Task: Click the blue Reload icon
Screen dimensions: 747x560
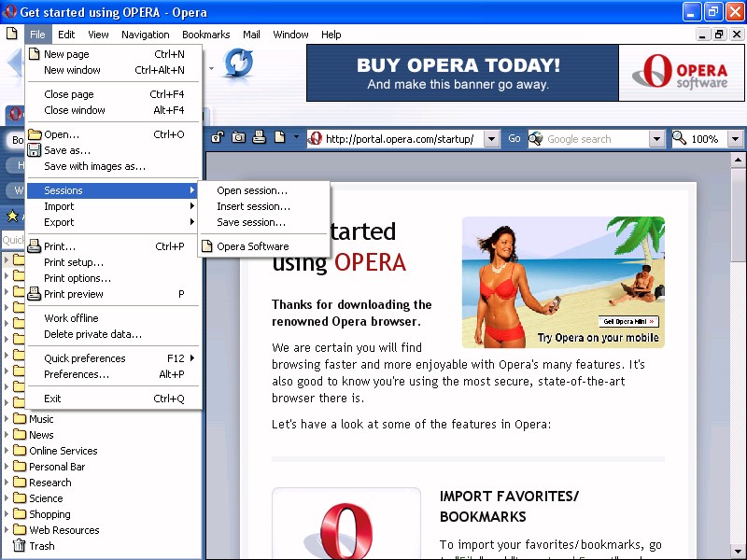Action: tap(238, 63)
